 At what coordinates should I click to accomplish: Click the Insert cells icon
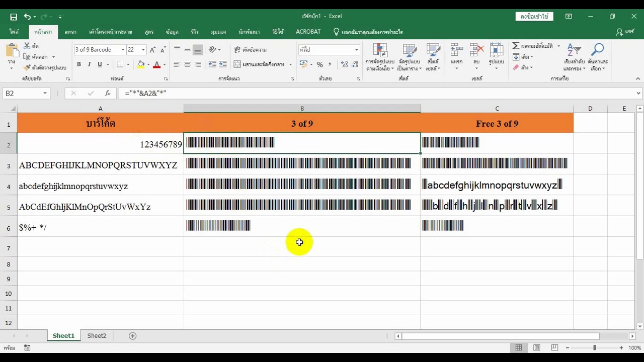click(x=456, y=50)
